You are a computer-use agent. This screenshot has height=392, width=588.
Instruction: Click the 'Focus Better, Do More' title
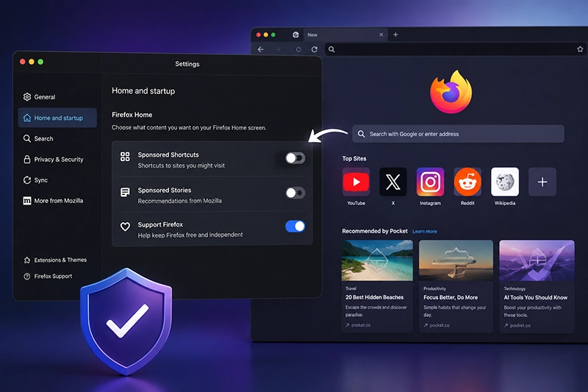[x=451, y=297]
